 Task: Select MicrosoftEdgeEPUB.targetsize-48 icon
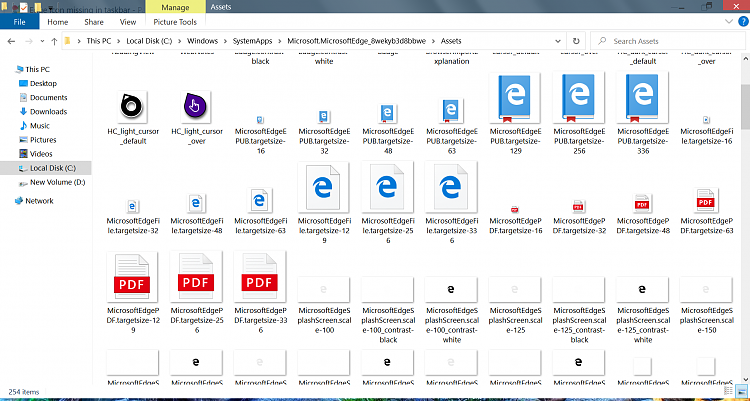[387, 114]
